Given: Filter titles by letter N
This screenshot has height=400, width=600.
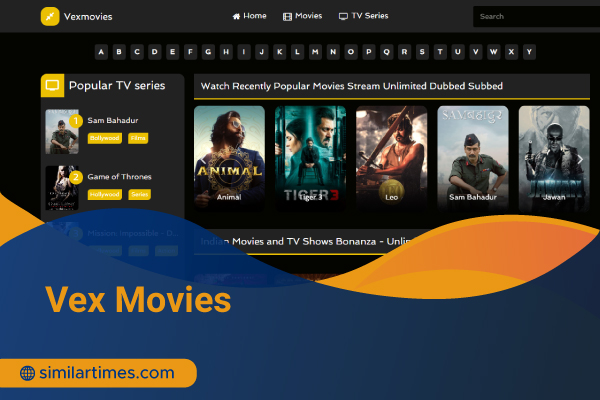Looking at the screenshot, I should [x=333, y=52].
